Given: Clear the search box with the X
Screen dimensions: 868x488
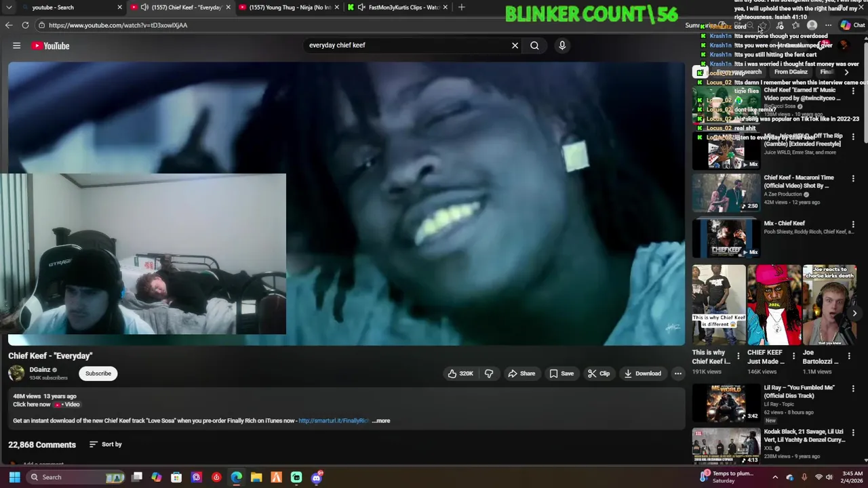Looking at the screenshot, I should tap(515, 45).
